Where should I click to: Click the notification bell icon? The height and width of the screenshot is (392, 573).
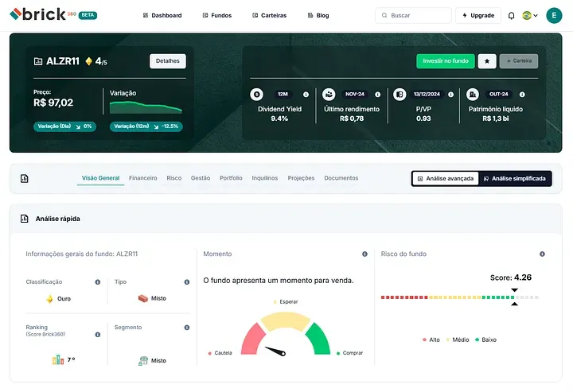(511, 15)
